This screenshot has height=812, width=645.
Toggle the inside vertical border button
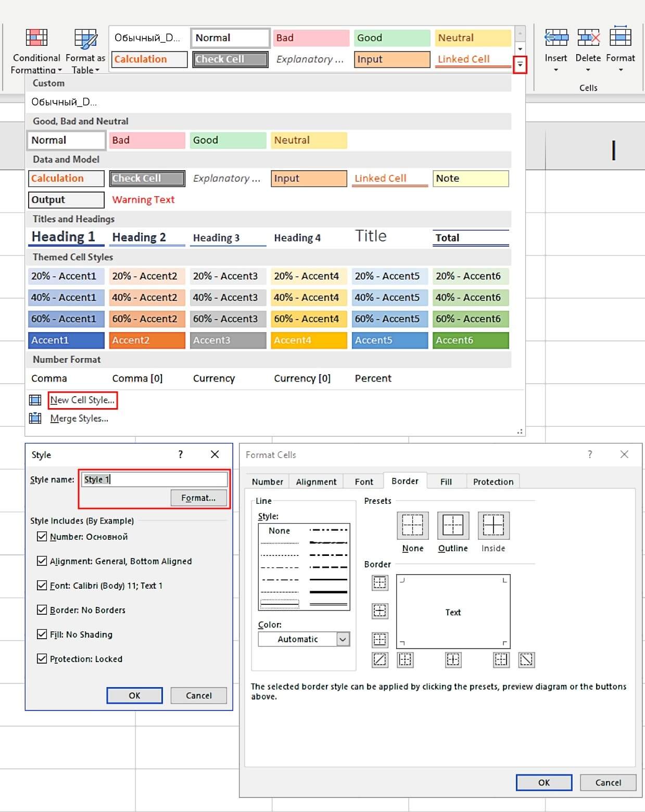(453, 659)
